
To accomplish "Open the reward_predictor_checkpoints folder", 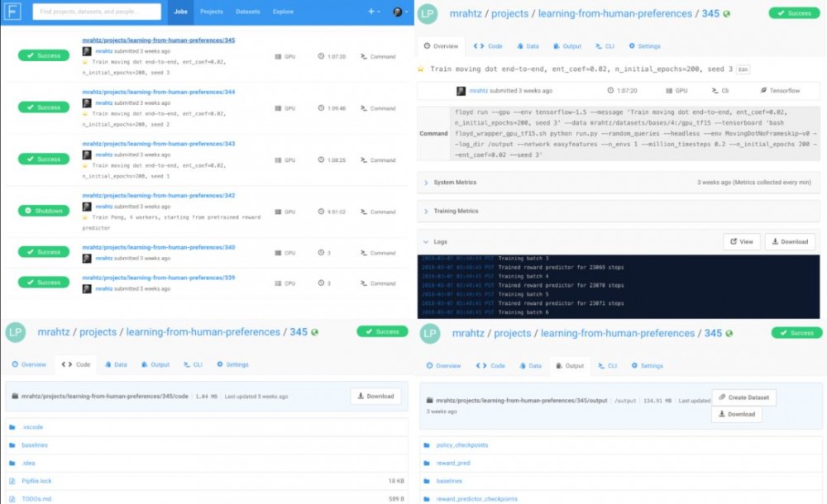I will pos(477,499).
